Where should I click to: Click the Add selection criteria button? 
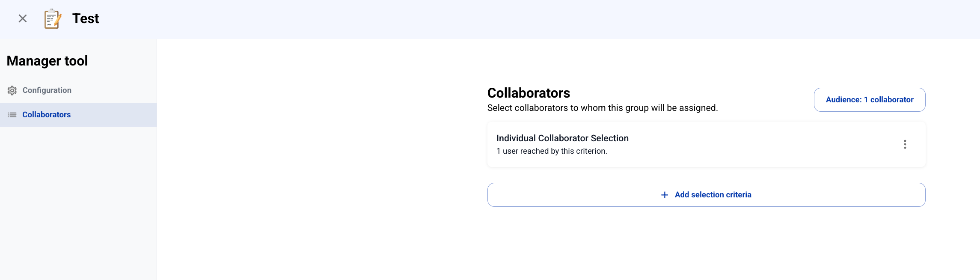706,195
